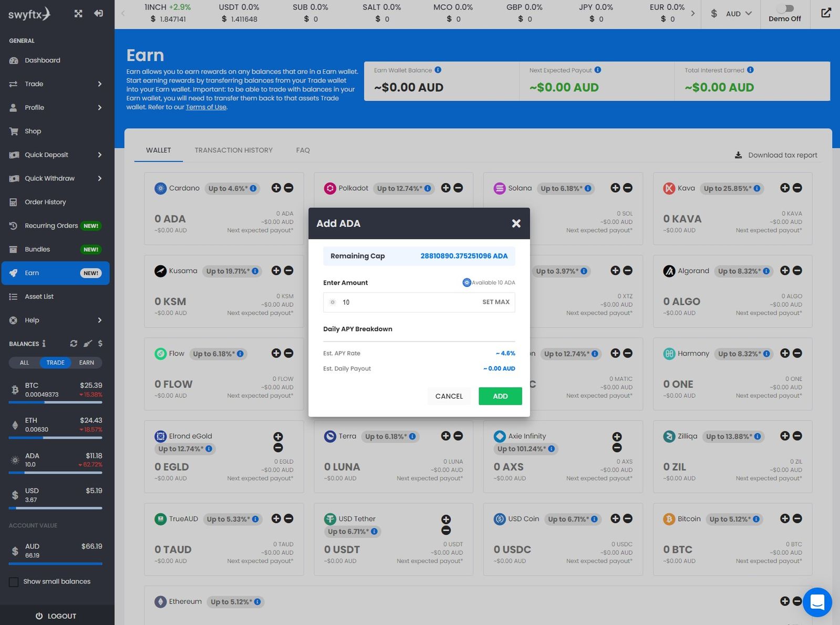Click Download tax report

pyautogui.click(x=776, y=155)
